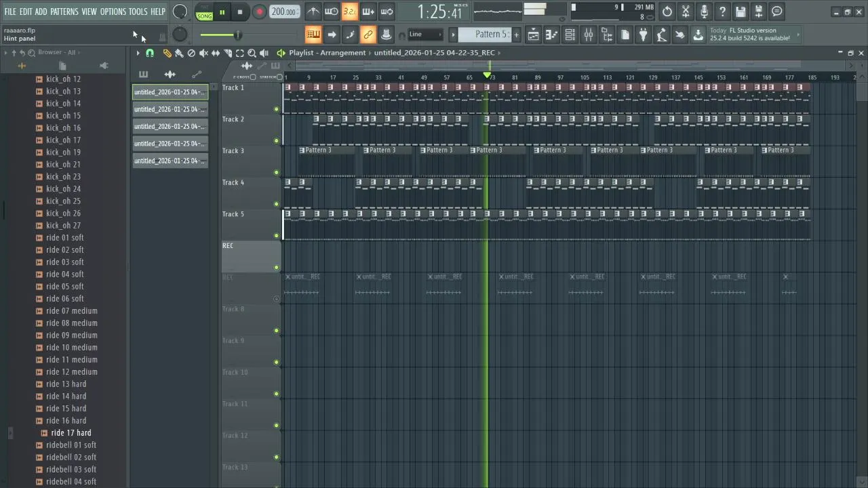Toggle the Stretch checkbox
The width and height of the screenshot is (868, 488).
pyautogui.click(x=279, y=77)
